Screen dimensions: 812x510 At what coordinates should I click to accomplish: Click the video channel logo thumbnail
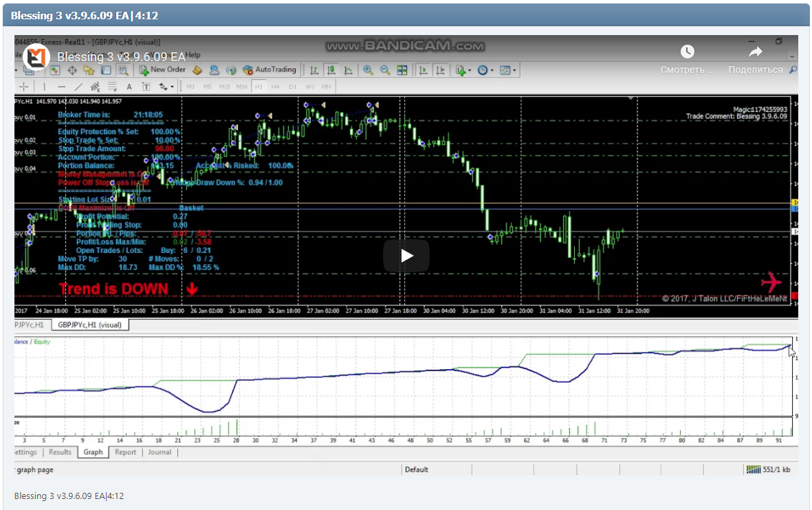click(x=36, y=56)
